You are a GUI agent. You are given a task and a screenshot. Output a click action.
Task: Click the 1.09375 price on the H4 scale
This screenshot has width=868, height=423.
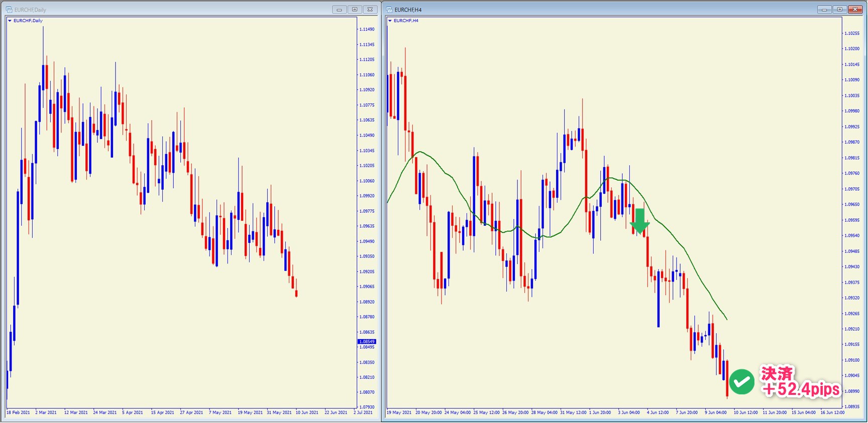click(x=852, y=283)
